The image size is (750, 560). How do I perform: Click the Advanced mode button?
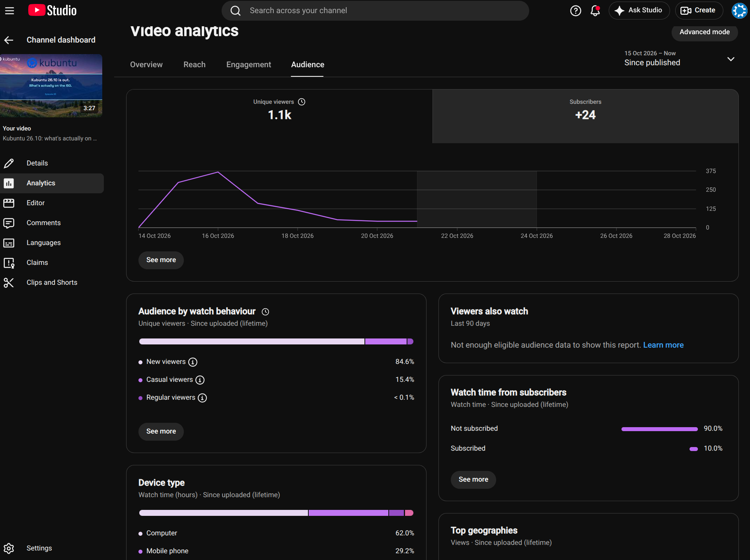pos(704,32)
